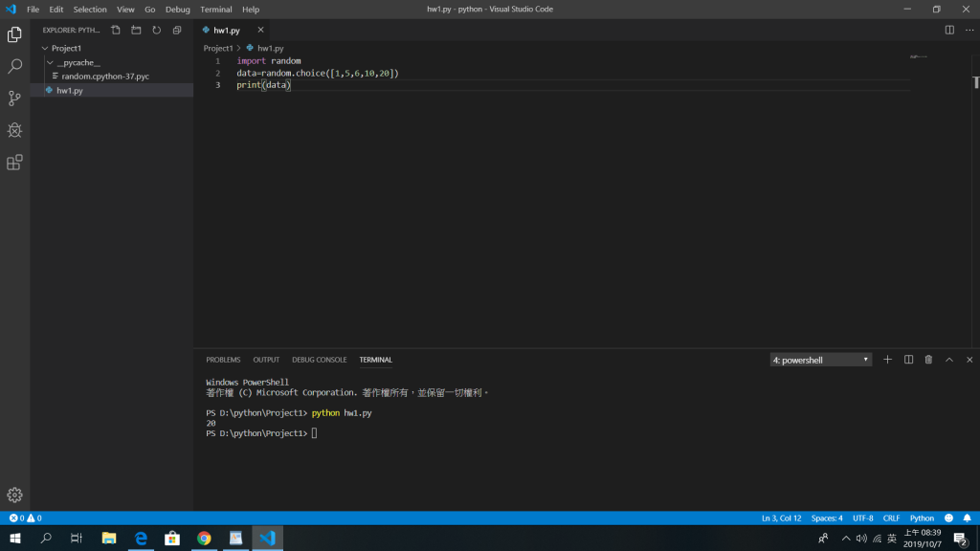Maximize the terminal panel size
This screenshot has height=551, width=980.
[x=948, y=360]
